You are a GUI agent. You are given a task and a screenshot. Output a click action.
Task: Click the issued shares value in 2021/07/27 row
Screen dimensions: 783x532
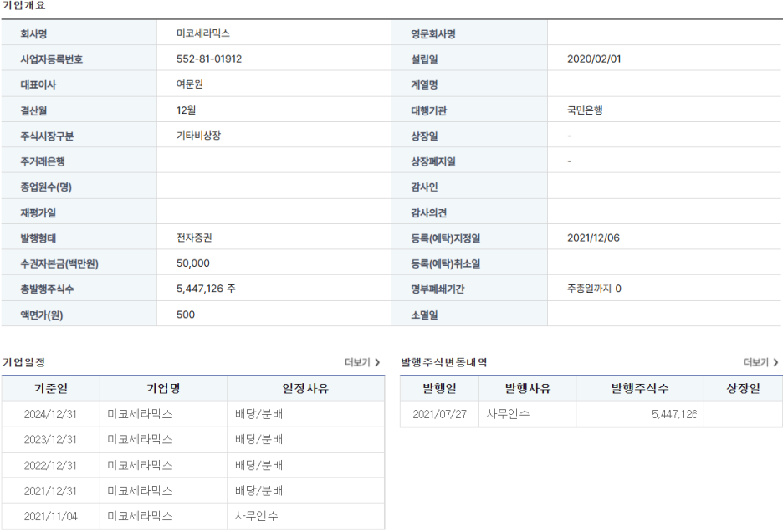click(674, 414)
